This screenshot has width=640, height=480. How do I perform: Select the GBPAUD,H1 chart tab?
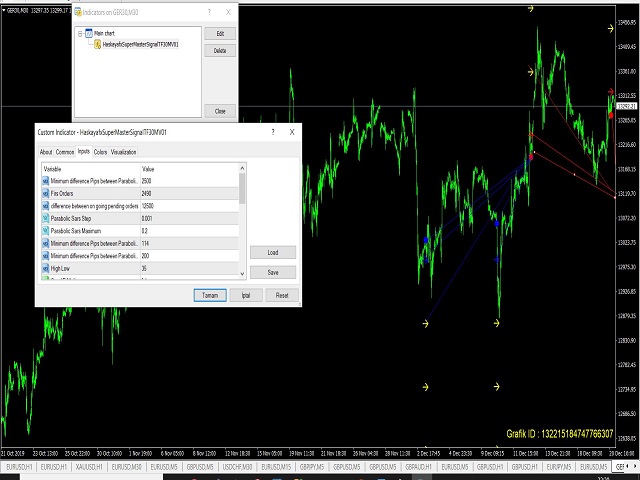pyautogui.click(x=418, y=467)
